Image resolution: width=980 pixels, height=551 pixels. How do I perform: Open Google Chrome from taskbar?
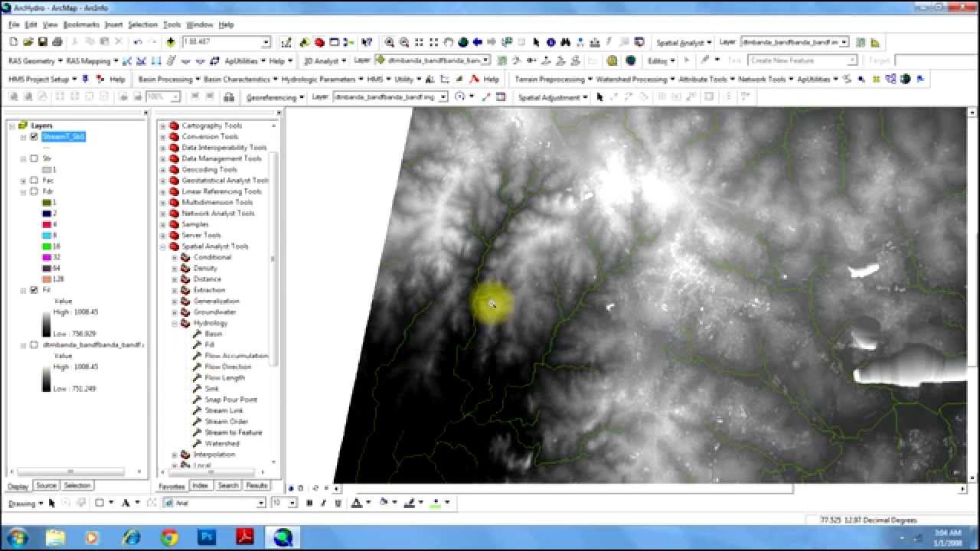169,537
